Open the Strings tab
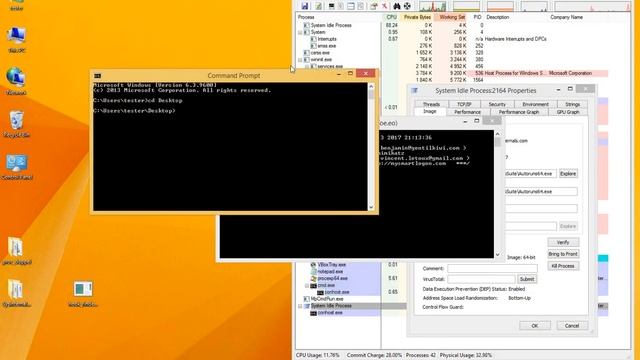This screenshot has width=640, height=360. pos(572,104)
